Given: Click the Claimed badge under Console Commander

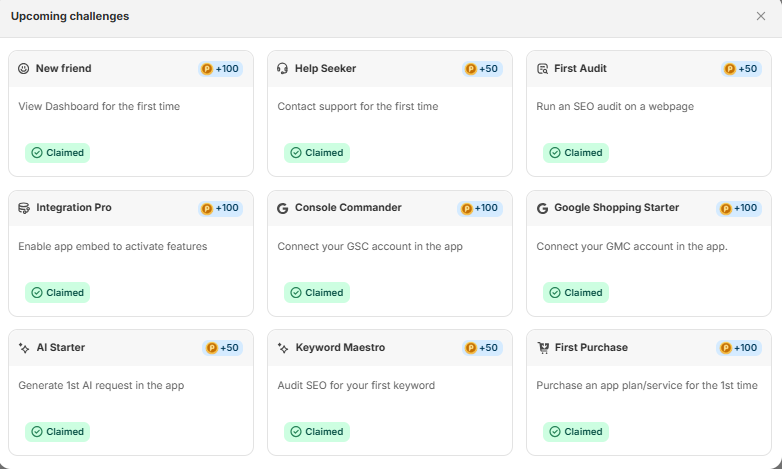Looking at the screenshot, I should [x=316, y=293].
